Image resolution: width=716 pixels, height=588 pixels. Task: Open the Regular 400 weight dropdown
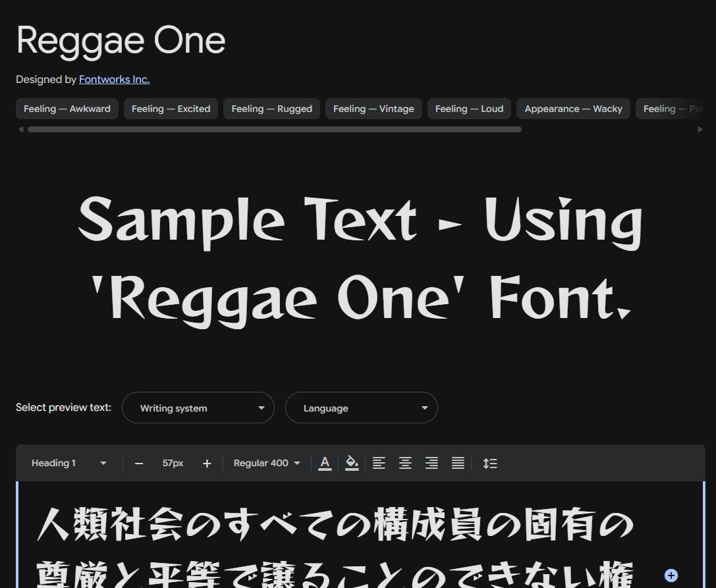(267, 463)
